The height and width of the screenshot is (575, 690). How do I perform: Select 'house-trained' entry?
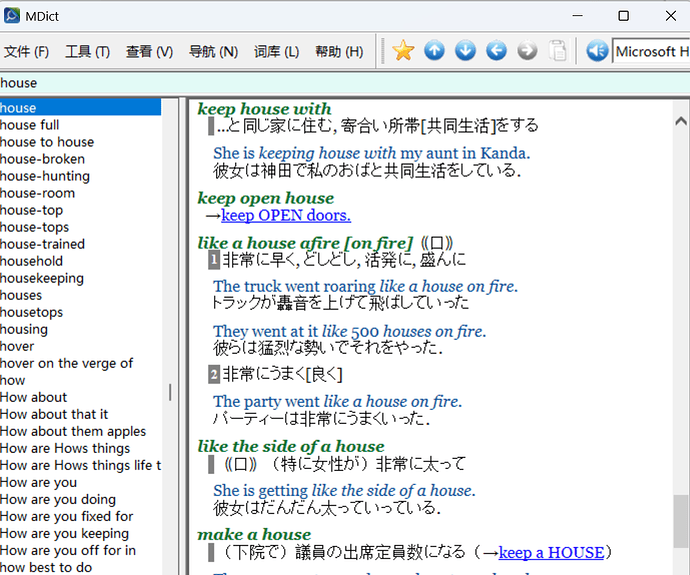[80, 244]
